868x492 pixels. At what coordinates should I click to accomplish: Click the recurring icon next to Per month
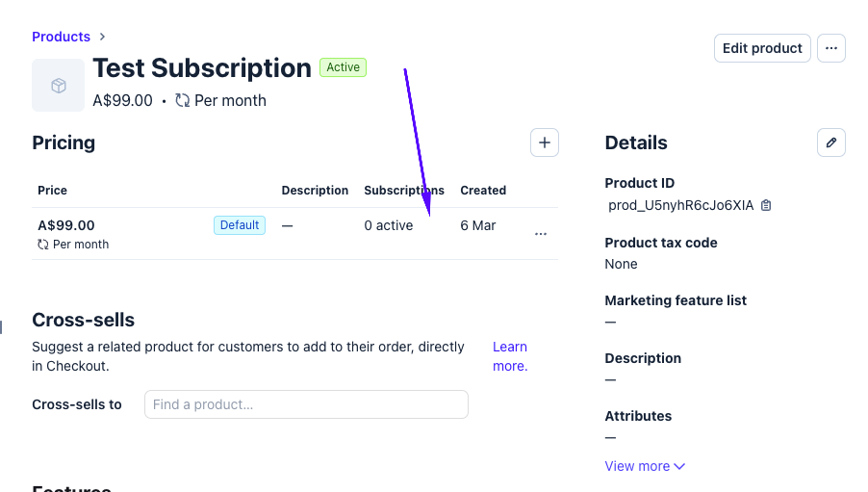tap(183, 100)
